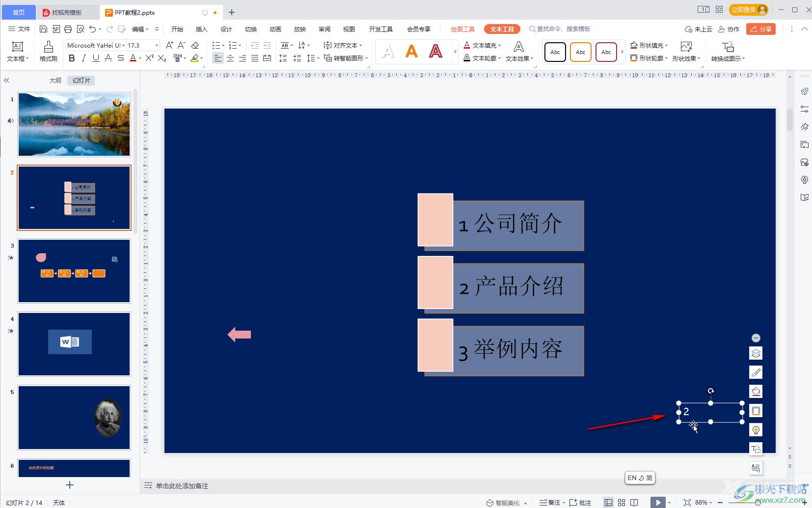
Task: Toggle italic formatting
Action: click(84, 58)
